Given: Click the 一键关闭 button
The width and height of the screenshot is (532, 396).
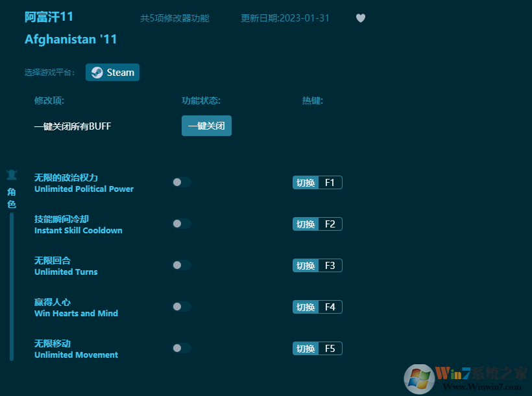Looking at the screenshot, I should [206, 126].
